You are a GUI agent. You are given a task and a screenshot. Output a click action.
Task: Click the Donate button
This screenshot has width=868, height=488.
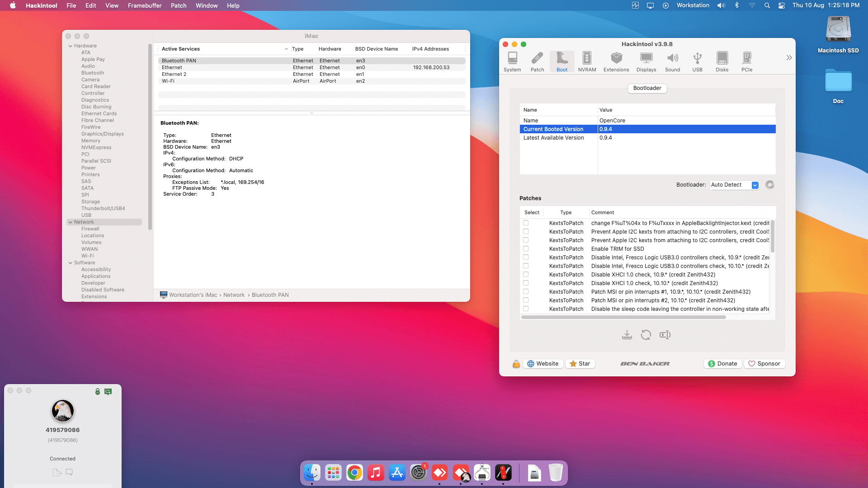[722, 364]
